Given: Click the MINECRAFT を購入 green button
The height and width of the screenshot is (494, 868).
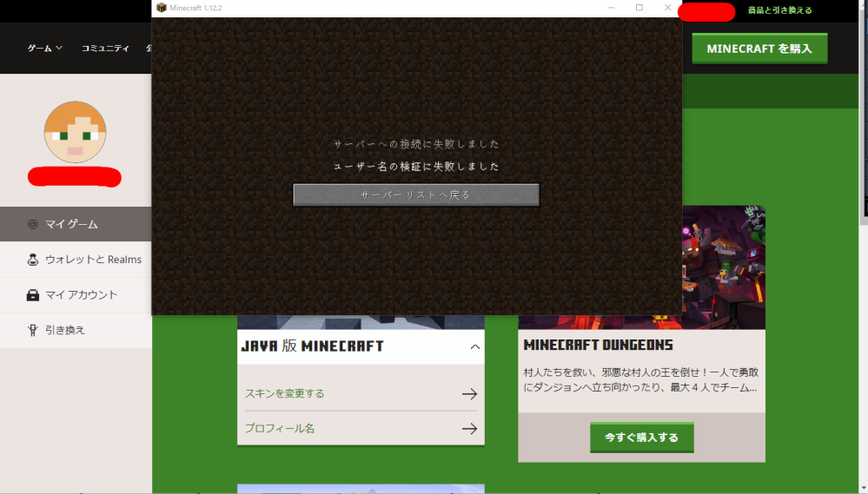Looking at the screenshot, I should tap(759, 49).
